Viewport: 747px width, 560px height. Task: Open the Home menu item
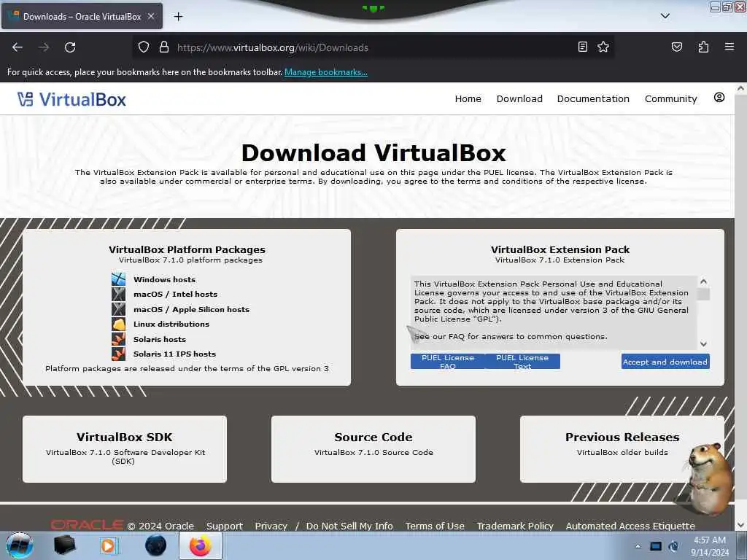click(x=468, y=98)
